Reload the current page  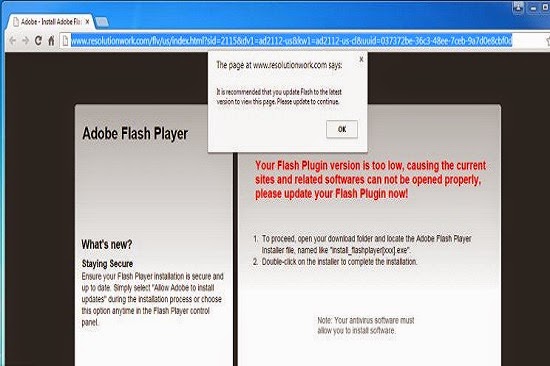[38, 41]
